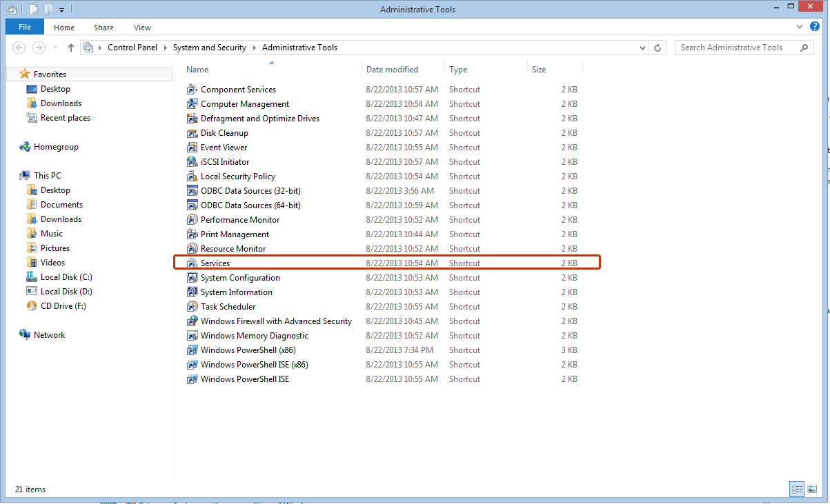This screenshot has height=504, width=830.
Task: Select Local Disk (D:) drive
Action: pyautogui.click(x=66, y=292)
